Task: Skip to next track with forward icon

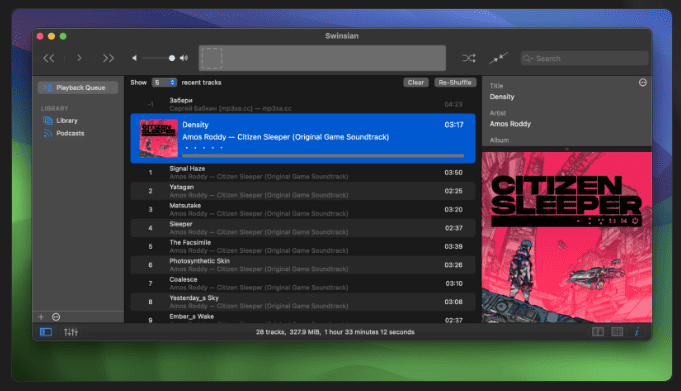Action: 108,58
